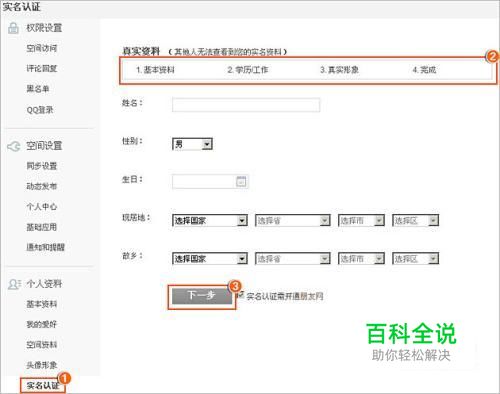
Task: Open 现居地 选择国家 dropdown
Action: pos(210,220)
